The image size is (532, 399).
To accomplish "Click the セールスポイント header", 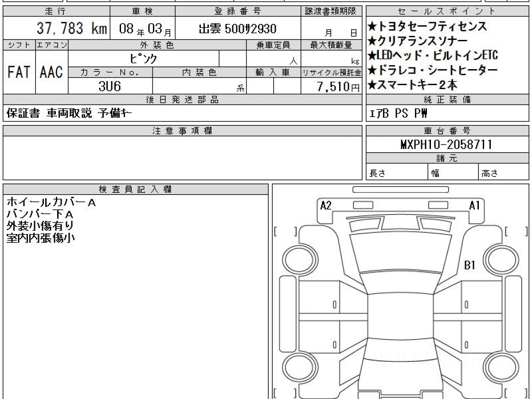I will (447, 12).
